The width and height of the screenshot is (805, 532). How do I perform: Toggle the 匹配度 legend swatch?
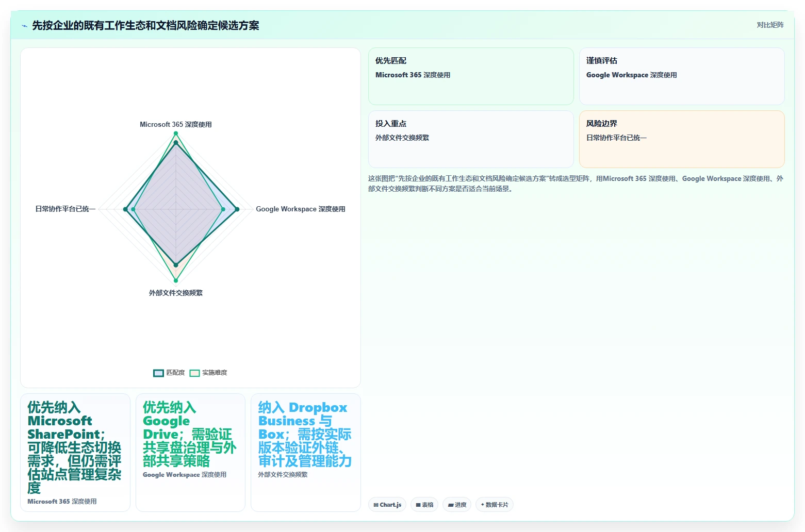158,373
